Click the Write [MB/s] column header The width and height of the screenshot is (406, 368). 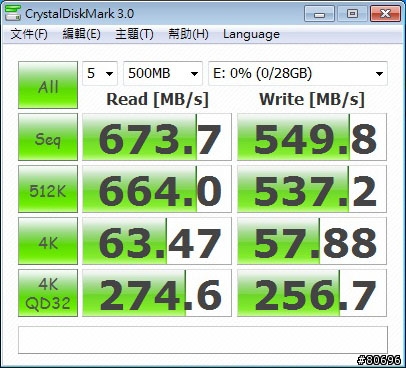pos(312,99)
